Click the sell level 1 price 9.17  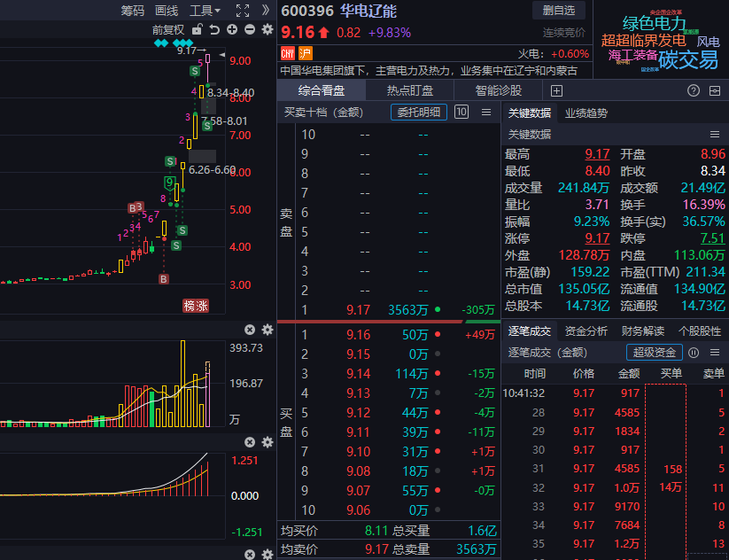click(358, 310)
